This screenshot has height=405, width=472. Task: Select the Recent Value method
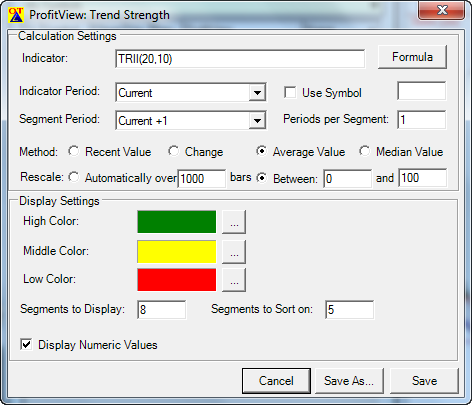point(74,151)
